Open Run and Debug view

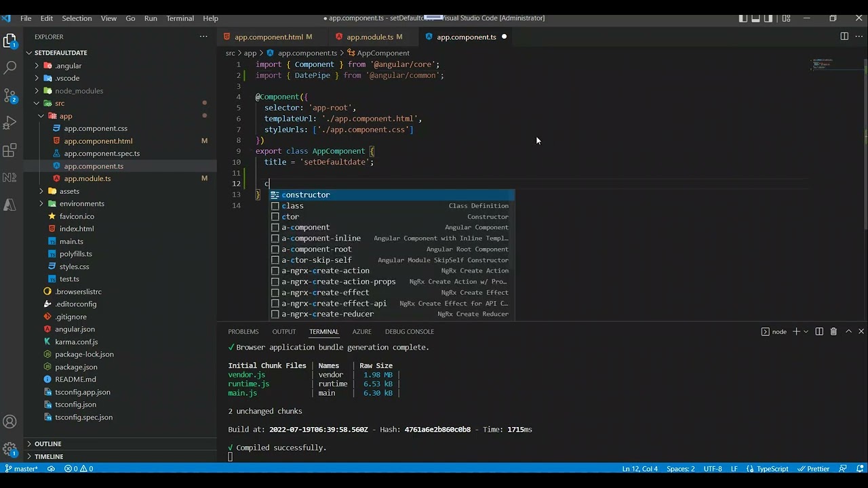pos(10,123)
